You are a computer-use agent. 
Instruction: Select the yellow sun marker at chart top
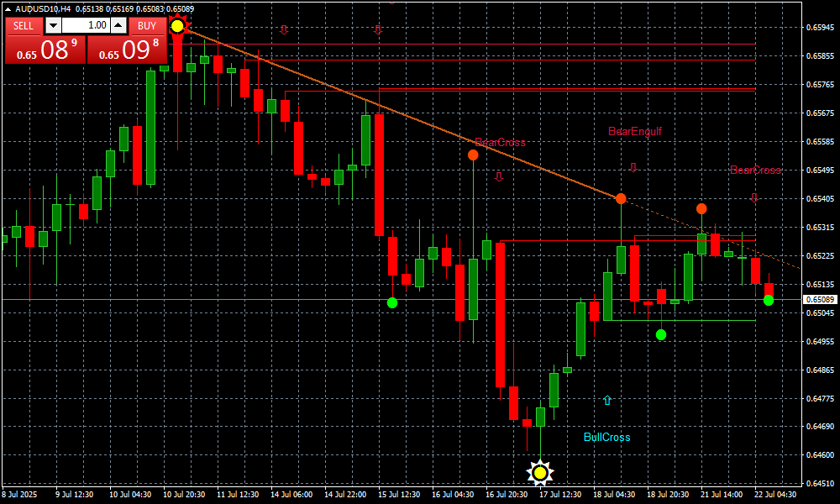click(x=177, y=27)
